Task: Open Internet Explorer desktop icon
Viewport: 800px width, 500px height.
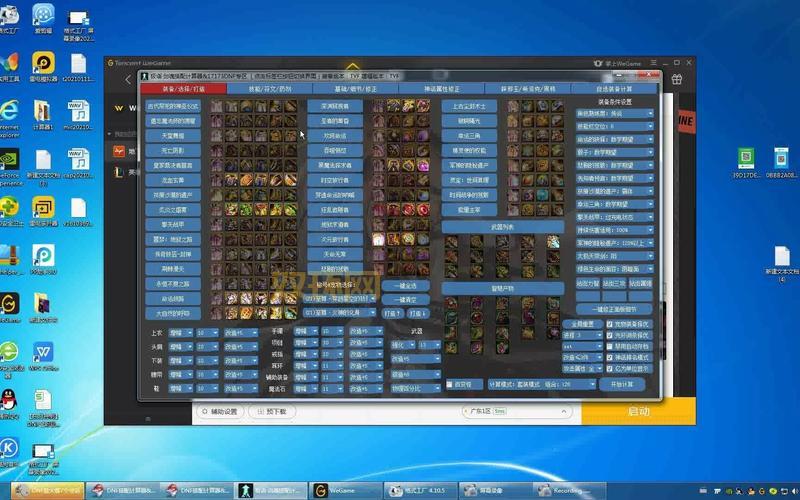Action: pyautogui.click(x=11, y=110)
